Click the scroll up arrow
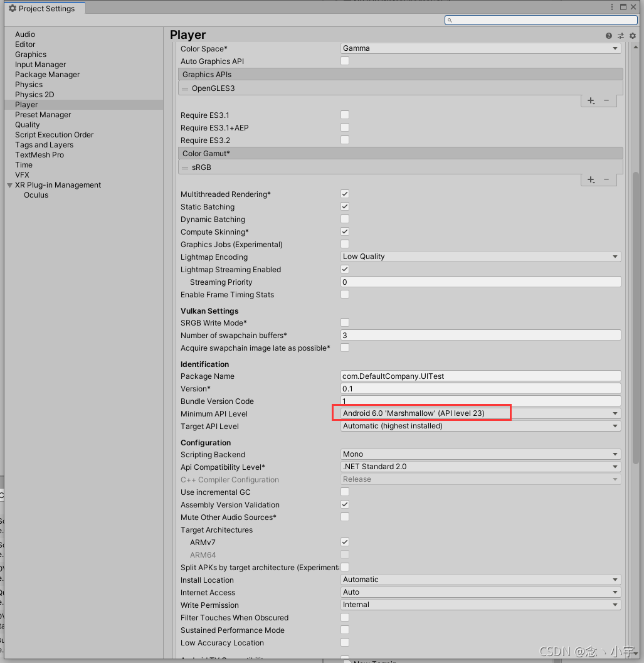This screenshot has width=644, height=663. click(x=636, y=47)
